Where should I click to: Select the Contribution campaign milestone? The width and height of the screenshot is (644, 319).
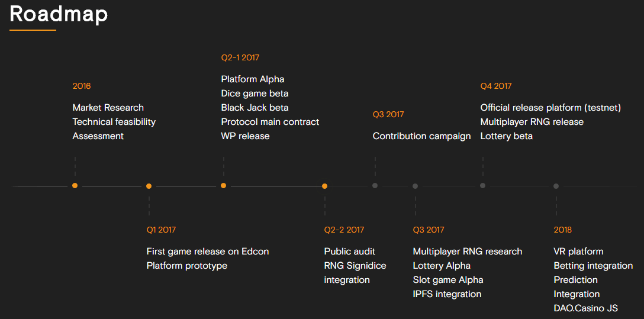click(x=421, y=136)
